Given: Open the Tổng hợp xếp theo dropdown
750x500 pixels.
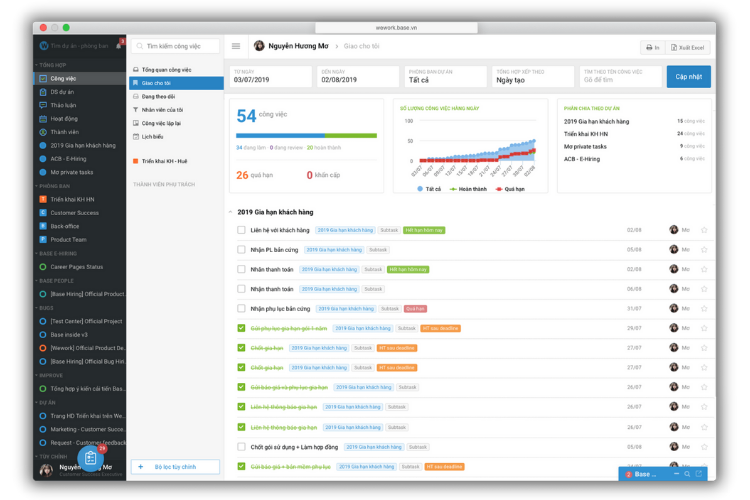Looking at the screenshot, I should tap(532, 77).
